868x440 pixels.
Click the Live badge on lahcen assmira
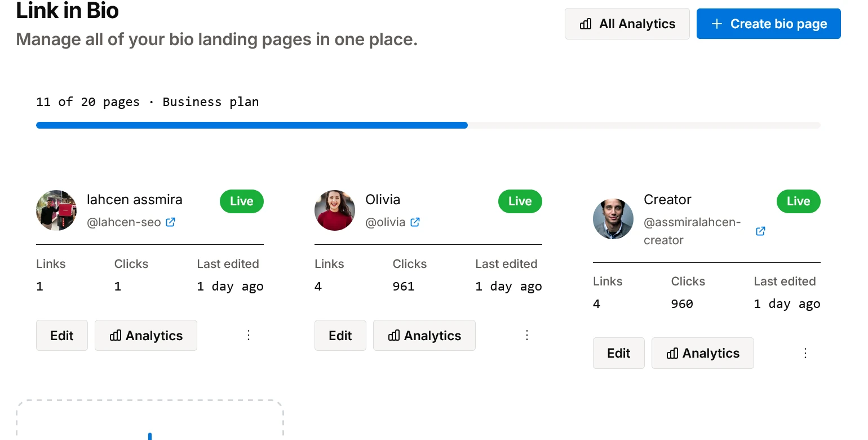[x=242, y=201]
